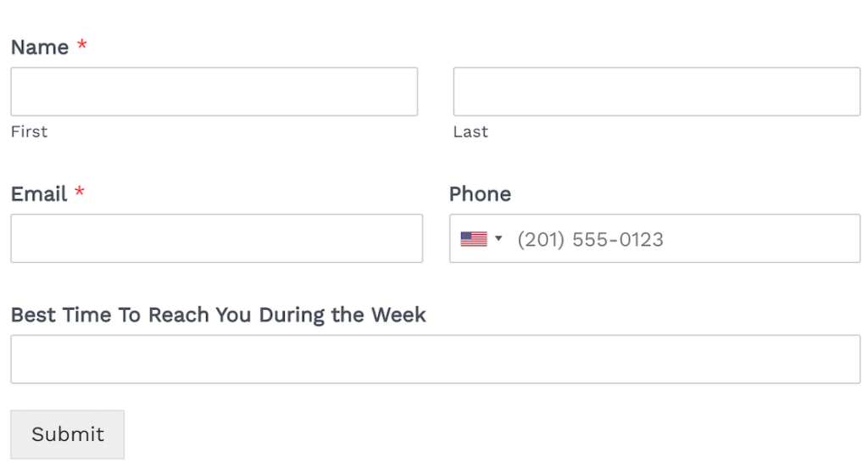868x469 pixels.
Task: Click the phone number field showing (201) 555-0123
Action: (x=678, y=239)
